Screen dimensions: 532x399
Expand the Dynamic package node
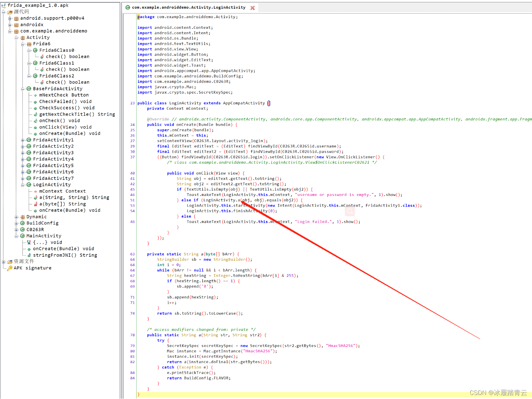tap(16, 217)
